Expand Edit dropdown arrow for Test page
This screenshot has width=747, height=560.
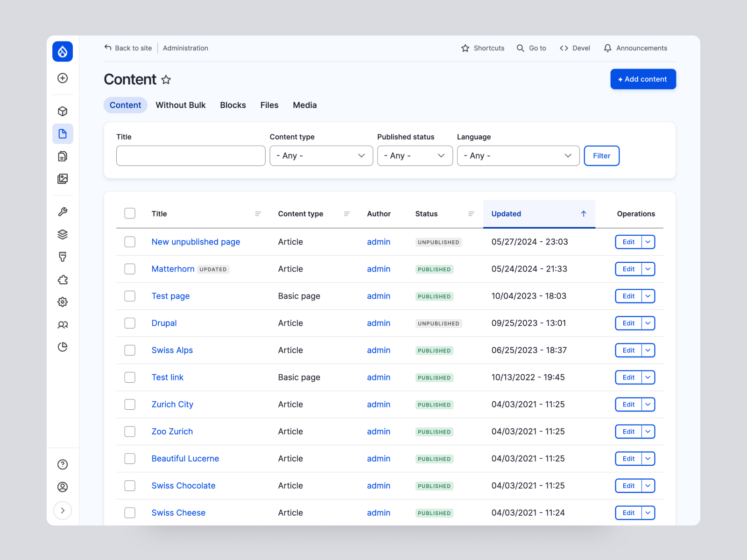[x=648, y=296]
